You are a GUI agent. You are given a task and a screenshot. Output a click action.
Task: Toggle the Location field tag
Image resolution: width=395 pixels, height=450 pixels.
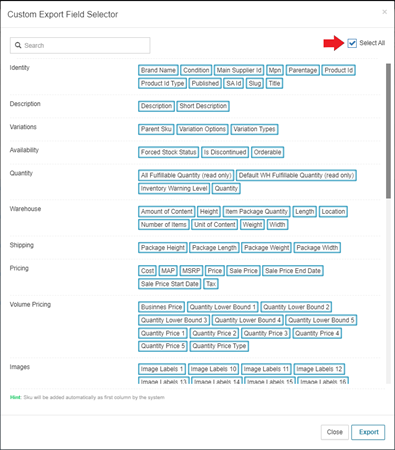click(x=333, y=211)
